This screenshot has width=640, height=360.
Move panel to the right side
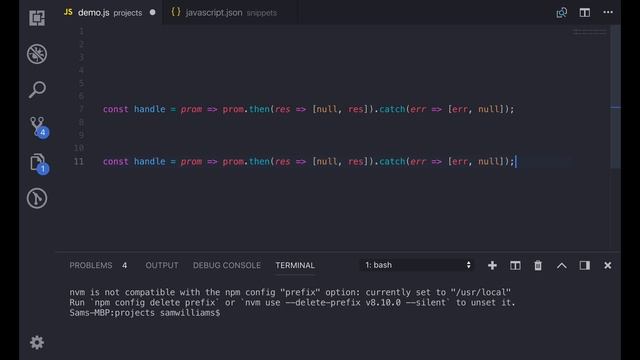click(584, 265)
